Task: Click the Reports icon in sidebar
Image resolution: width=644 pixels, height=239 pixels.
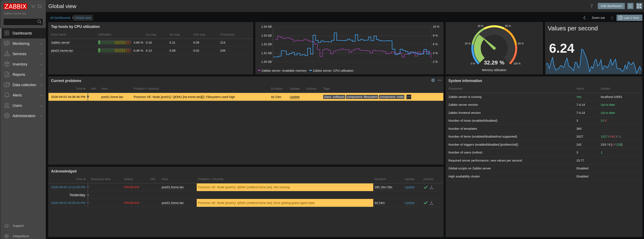Action: (7, 74)
